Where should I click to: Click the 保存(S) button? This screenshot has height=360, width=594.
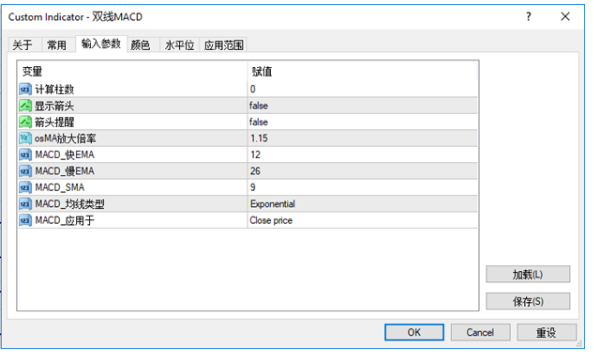[x=528, y=301]
